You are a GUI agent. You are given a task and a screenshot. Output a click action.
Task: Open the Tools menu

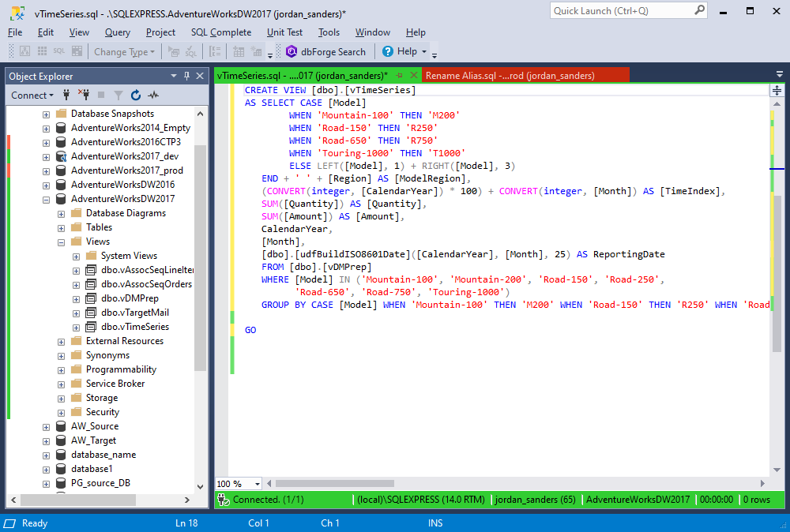tap(329, 32)
